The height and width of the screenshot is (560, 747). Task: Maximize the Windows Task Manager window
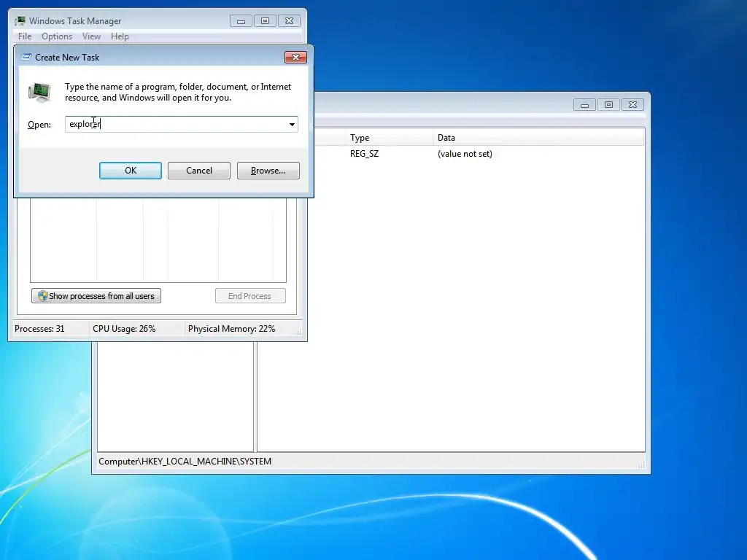click(265, 21)
